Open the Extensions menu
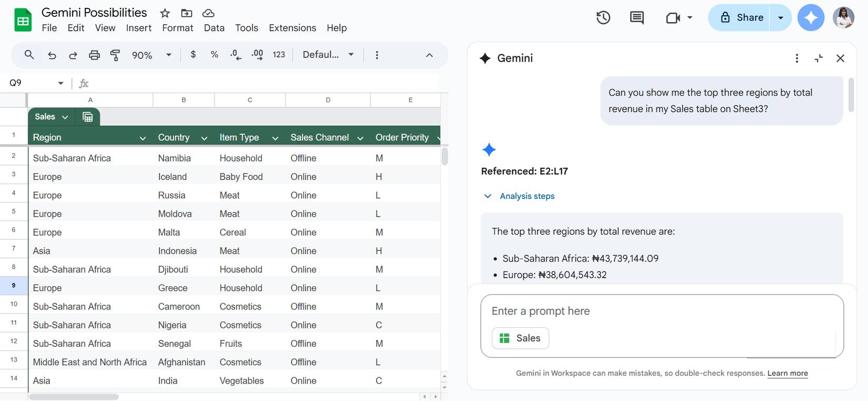This screenshot has width=868, height=401. (x=292, y=28)
